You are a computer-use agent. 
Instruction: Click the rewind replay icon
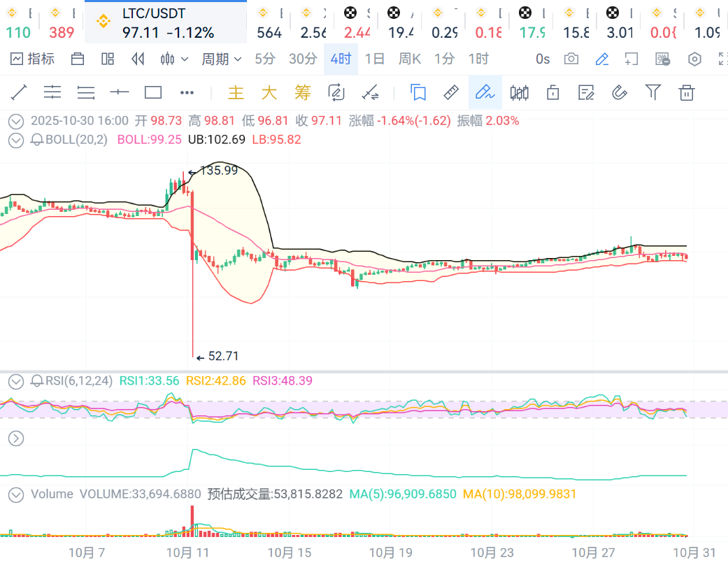(x=138, y=59)
